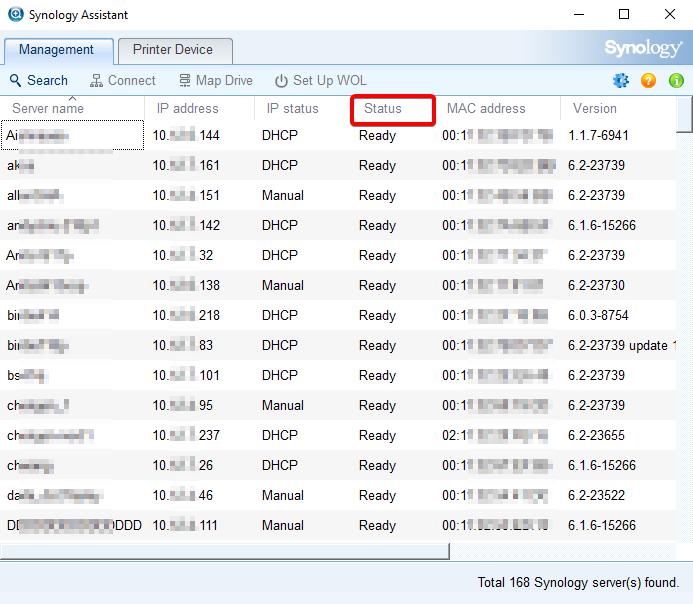
Task: Minimize the Synology Assistant window
Action: coord(579,15)
